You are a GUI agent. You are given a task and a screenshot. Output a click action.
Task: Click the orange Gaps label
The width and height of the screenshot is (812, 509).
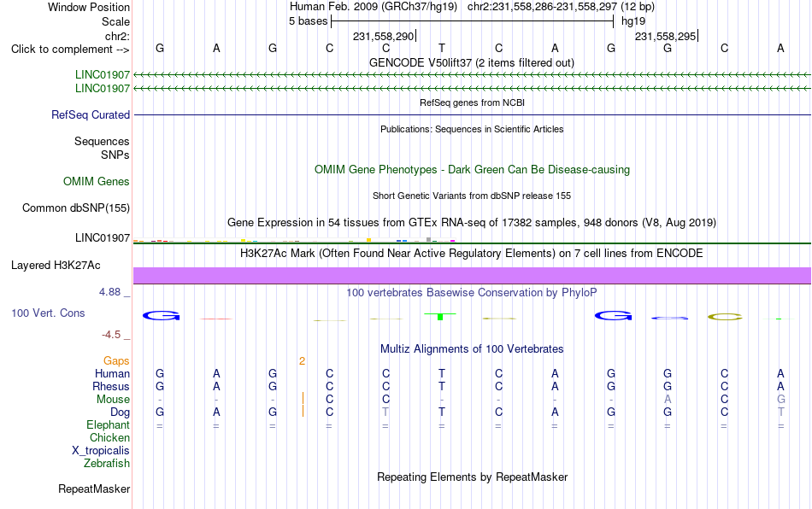tap(116, 361)
